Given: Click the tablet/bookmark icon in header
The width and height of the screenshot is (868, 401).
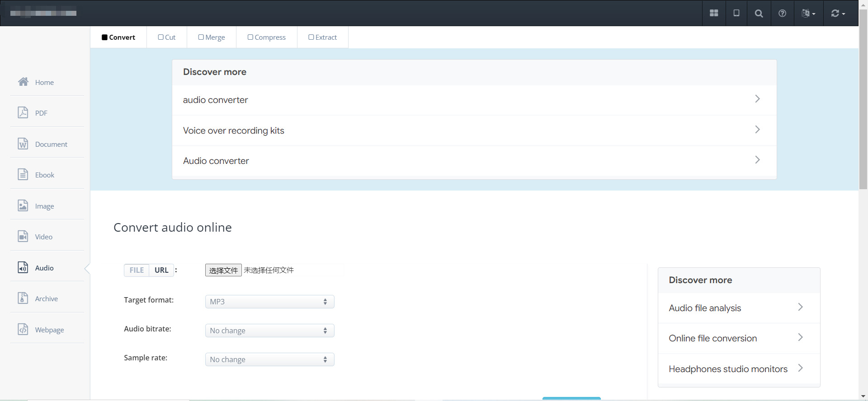Looking at the screenshot, I should click(x=736, y=13).
